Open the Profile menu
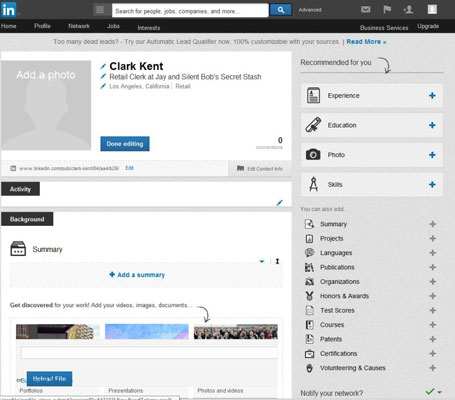455x400 pixels. tap(42, 26)
